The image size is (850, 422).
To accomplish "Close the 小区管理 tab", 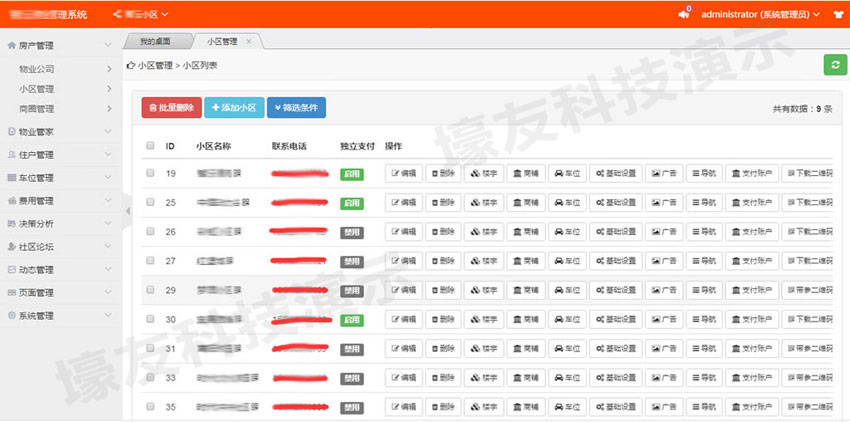I will click(x=248, y=41).
